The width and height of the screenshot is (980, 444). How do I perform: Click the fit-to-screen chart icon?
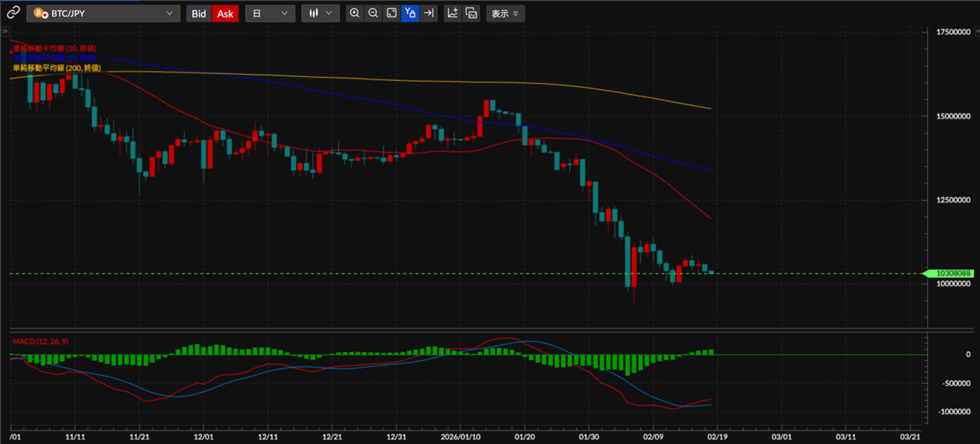point(392,13)
